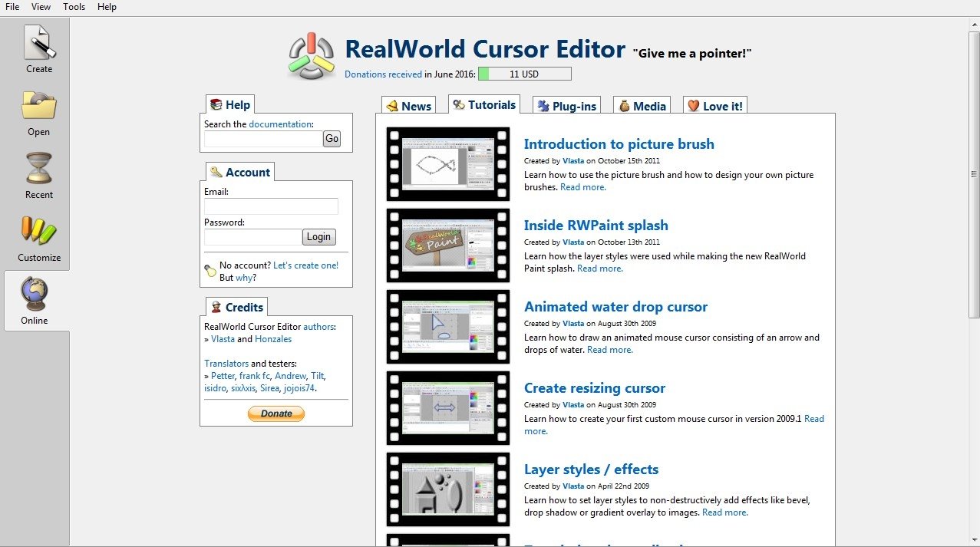The height and width of the screenshot is (547, 980).
Task: Click Layer styles film thumbnail
Action: pyautogui.click(x=448, y=489)
